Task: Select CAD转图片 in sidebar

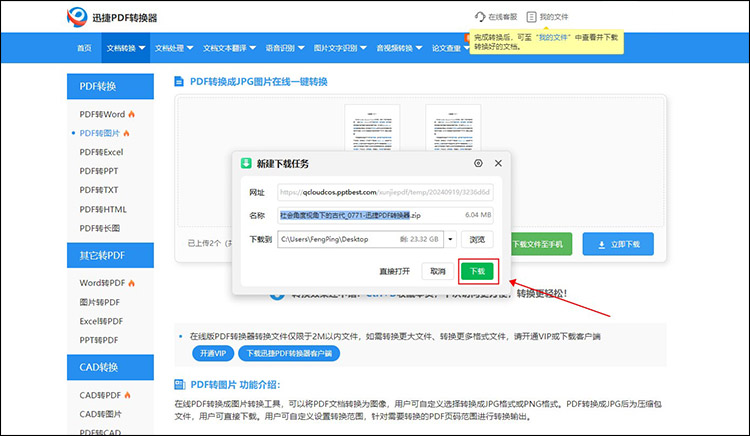Action: coord(100,414)
